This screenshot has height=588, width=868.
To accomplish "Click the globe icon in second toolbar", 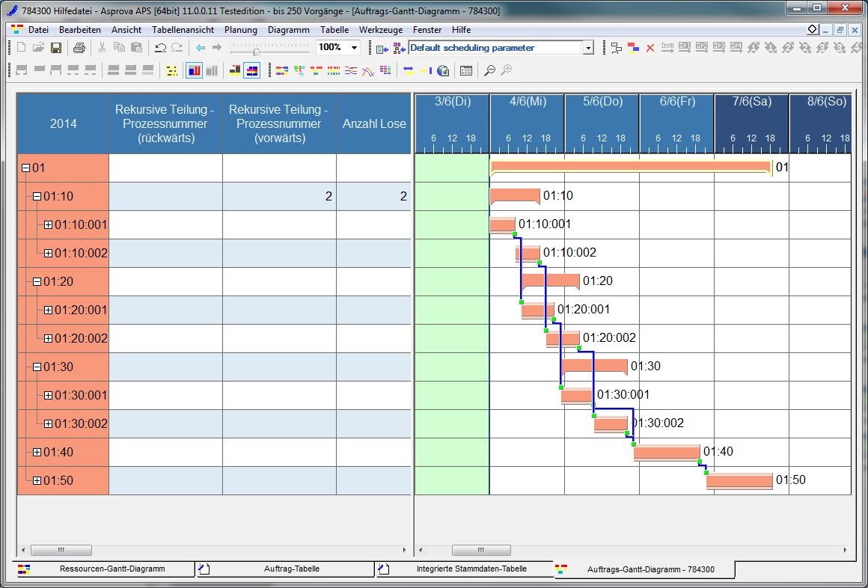I will coord(443,70).
